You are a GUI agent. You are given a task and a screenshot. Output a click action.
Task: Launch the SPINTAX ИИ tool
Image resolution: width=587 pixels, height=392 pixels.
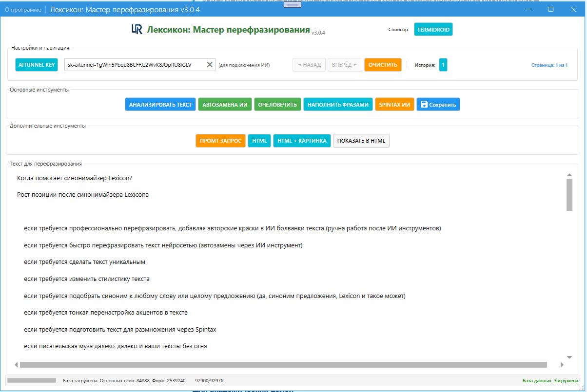coord(394,105)
